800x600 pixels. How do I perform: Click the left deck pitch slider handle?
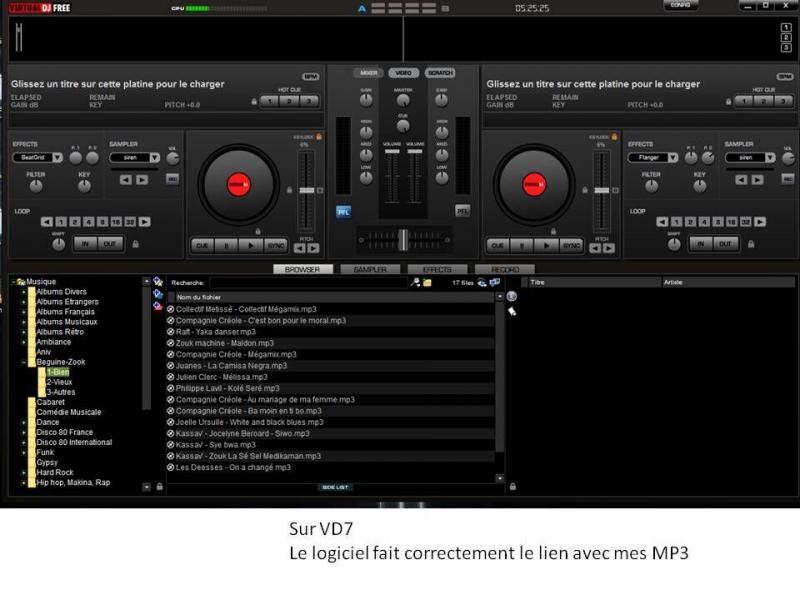307,190
